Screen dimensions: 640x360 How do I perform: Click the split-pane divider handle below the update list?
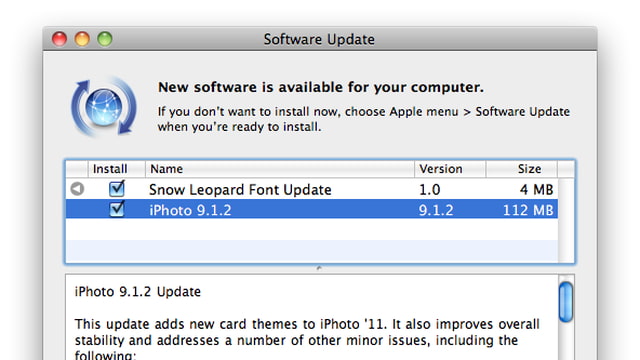(319, 268)
